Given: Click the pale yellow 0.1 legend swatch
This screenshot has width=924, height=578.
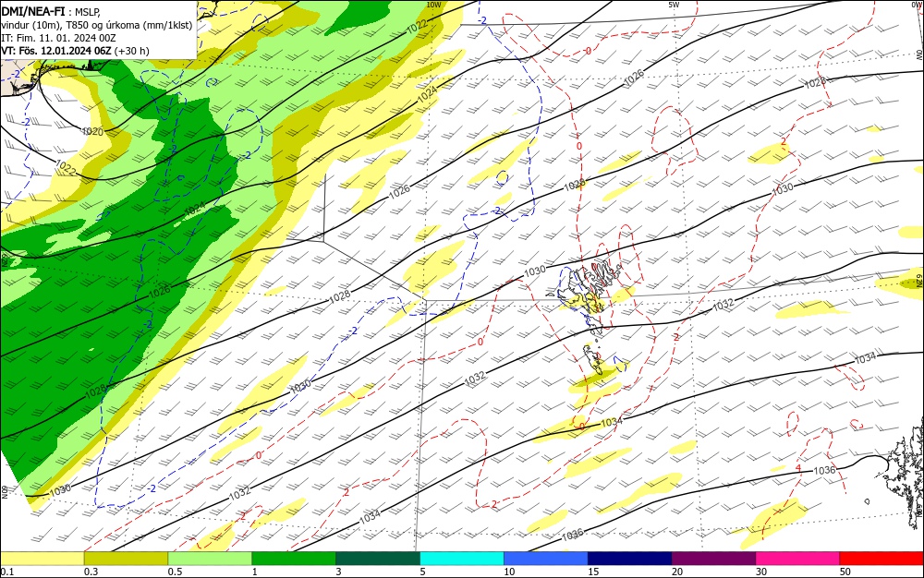Looking at the screenshot, I should pyautogui.click(x=42, y=559).
